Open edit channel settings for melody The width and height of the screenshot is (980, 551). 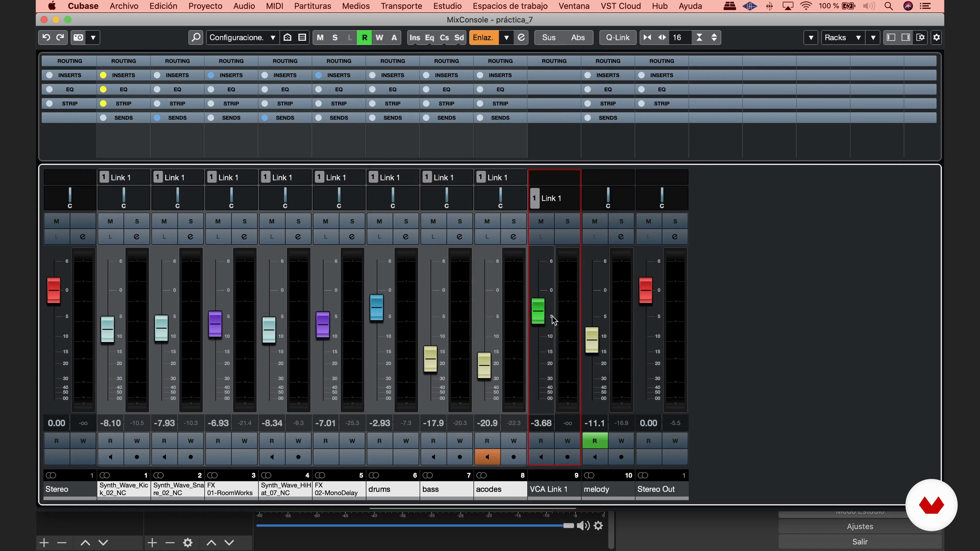tap(621, 236)
